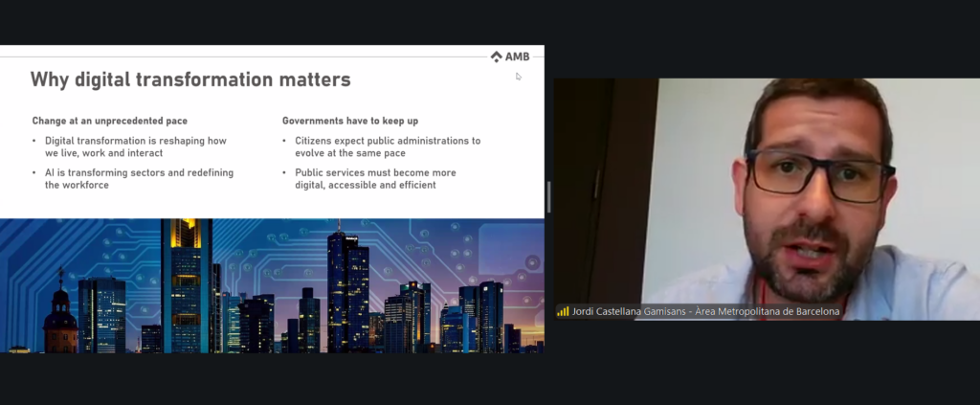980x405 pixels.
Task: Click the black area below speaker video
Action: pyautogui.click(x=766, y=364)
